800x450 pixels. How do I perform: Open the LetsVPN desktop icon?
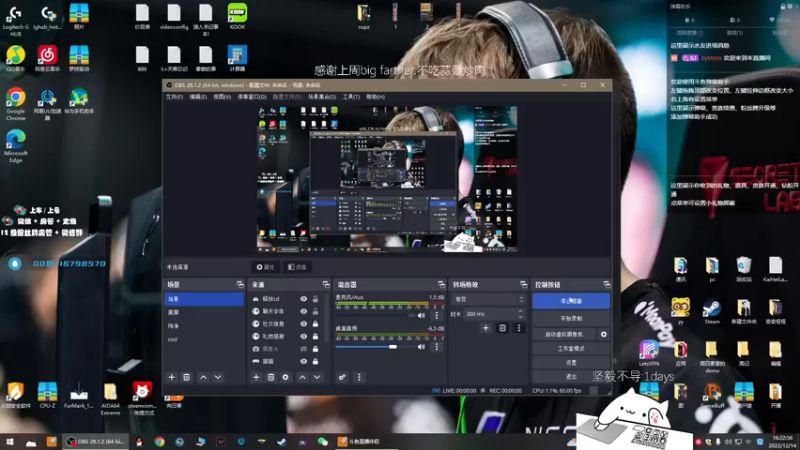pyautogui.click(x=648, y=353)
